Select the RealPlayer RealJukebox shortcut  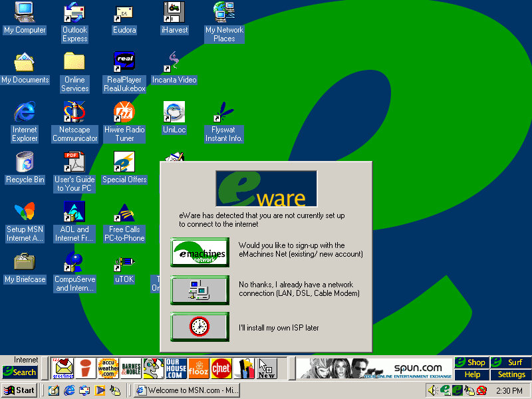124,63
